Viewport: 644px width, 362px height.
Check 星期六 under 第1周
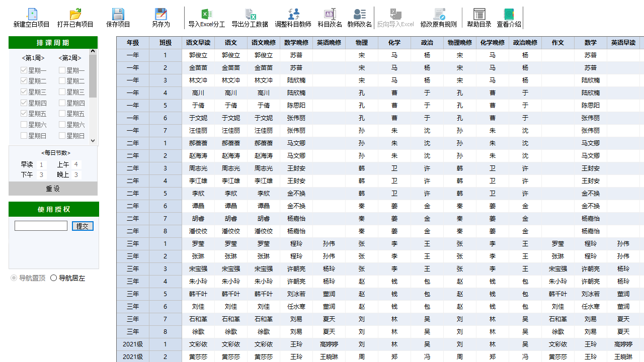(x=23, y=124)
